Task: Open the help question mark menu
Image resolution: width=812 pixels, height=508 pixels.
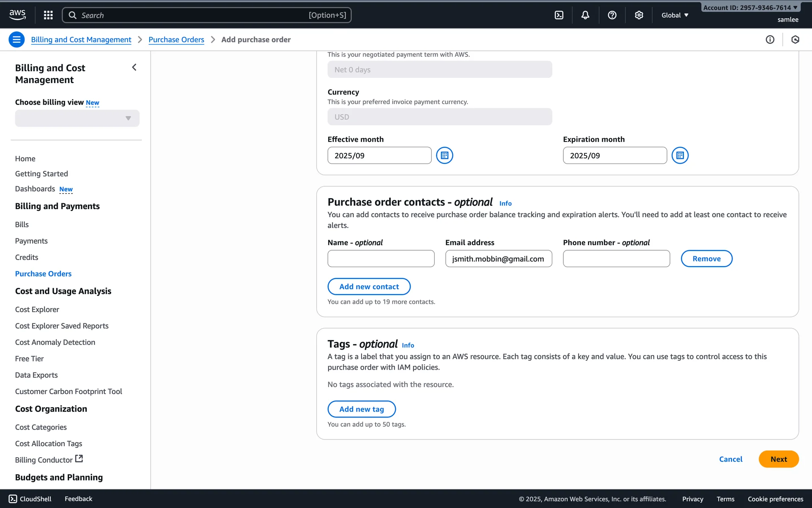Action: pos(612,15)
